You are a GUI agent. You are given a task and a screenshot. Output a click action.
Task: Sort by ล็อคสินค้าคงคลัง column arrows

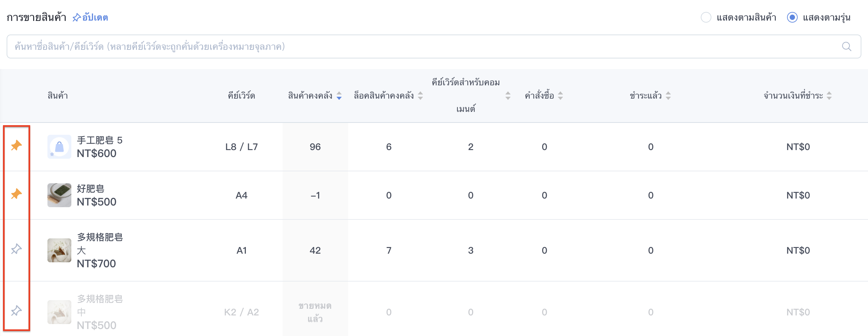click(x=420, y=96)
